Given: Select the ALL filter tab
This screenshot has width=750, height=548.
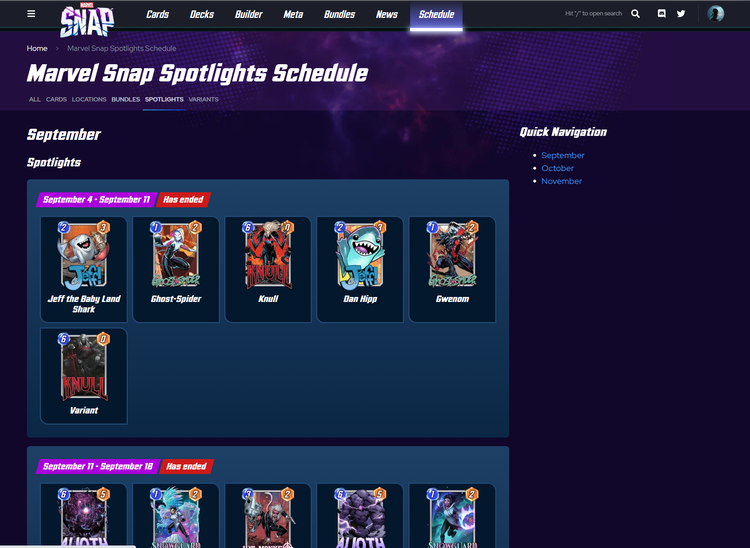Looking at the screenshot, I should (x=34, y=99).
